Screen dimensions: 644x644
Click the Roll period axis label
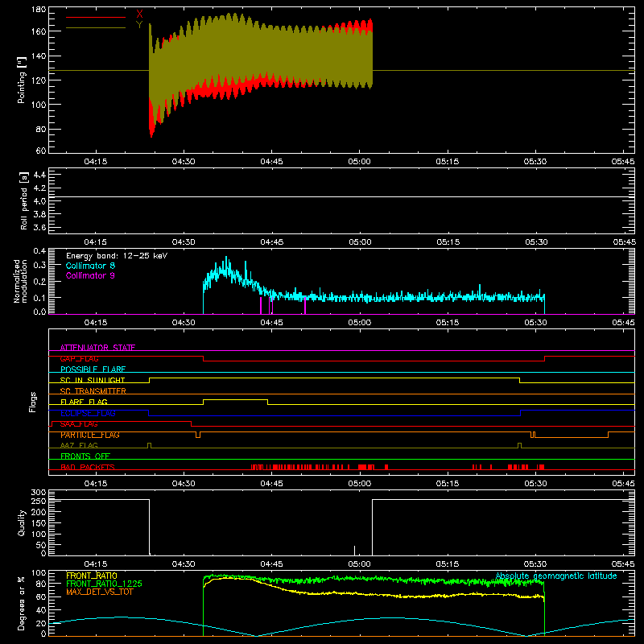pos(24,200)
